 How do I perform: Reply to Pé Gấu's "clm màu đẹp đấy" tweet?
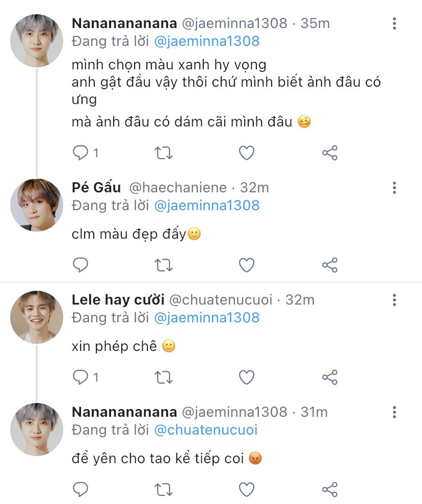click(x=81, y=265)
